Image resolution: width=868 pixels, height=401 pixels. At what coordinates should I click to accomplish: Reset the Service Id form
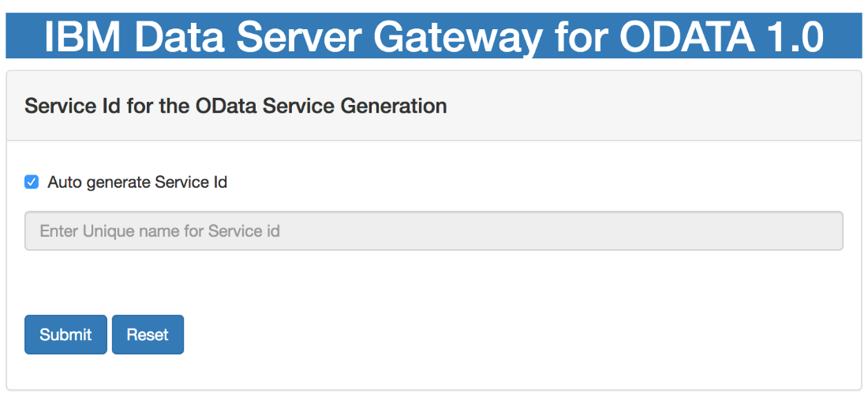[148, 335]
